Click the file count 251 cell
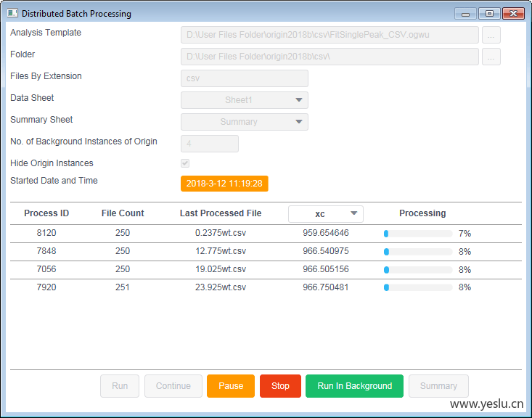 (123, 287)
